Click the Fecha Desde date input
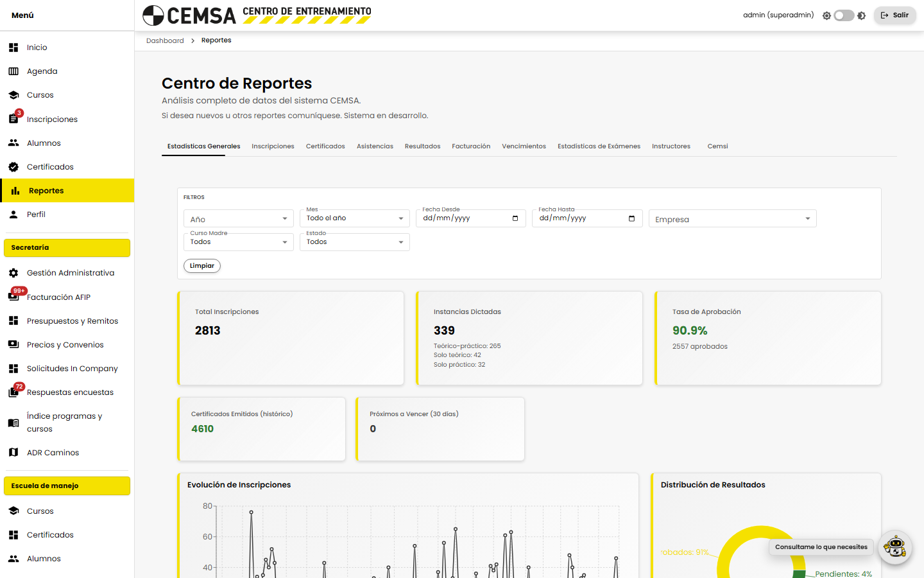Viewport: 924px width, 578px height. tap(471, 218)
